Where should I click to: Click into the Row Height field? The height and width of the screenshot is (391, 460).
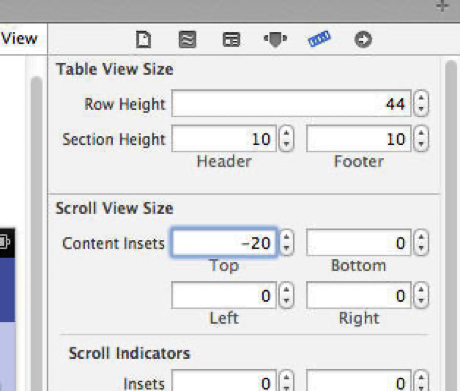[x=291, y=103]
